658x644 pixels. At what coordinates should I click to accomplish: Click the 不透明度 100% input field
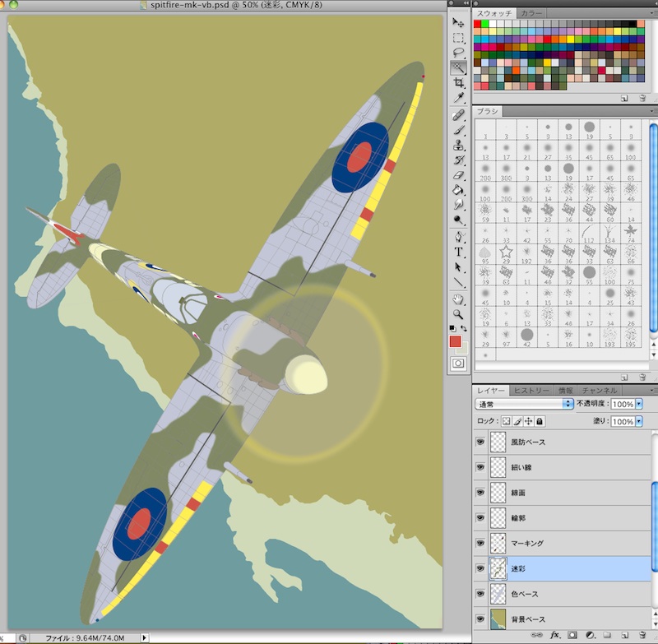click(623, 404)
